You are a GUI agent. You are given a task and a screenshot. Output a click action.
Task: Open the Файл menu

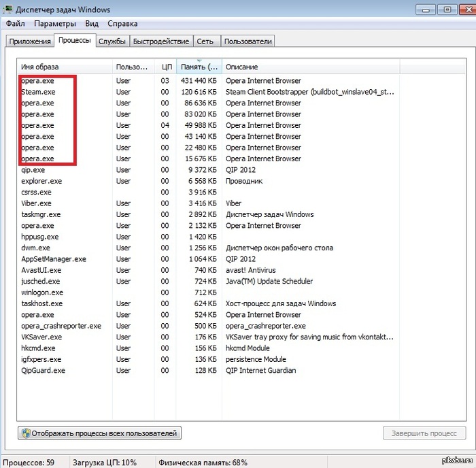pos(16,24)
